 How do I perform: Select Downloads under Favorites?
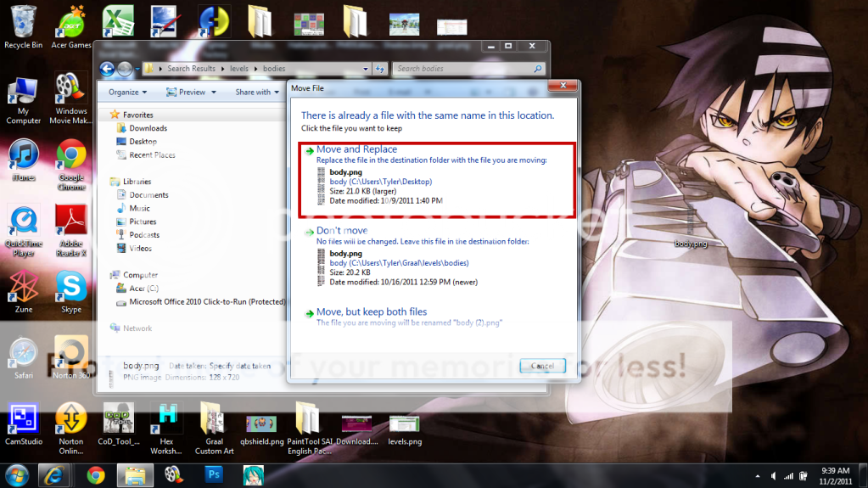[x=148, y=128]
